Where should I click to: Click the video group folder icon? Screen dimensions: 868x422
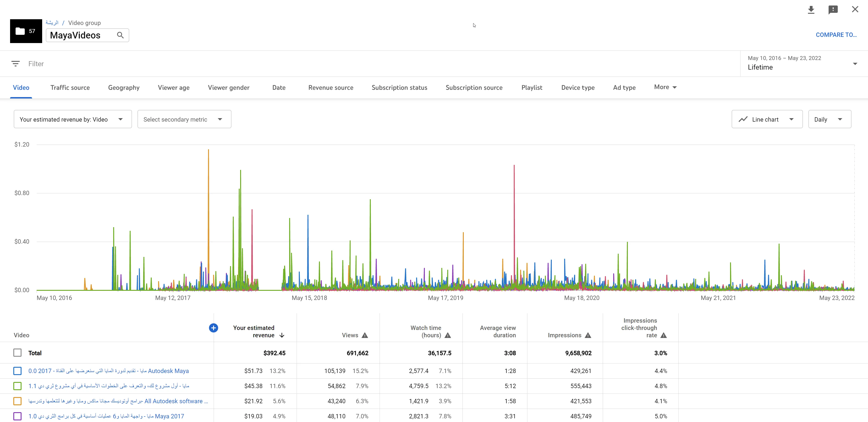[x=20, y=31]
